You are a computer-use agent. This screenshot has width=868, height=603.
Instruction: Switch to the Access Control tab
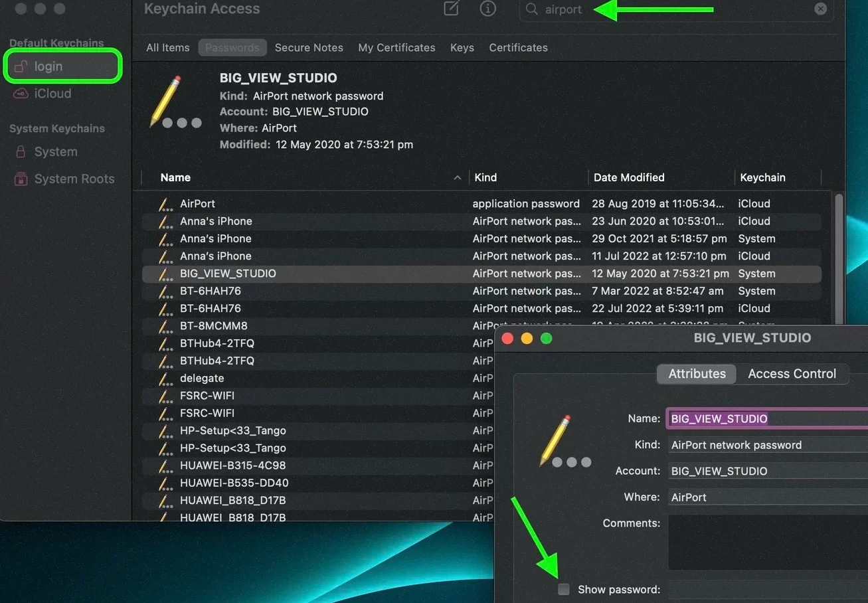[792, 373]
